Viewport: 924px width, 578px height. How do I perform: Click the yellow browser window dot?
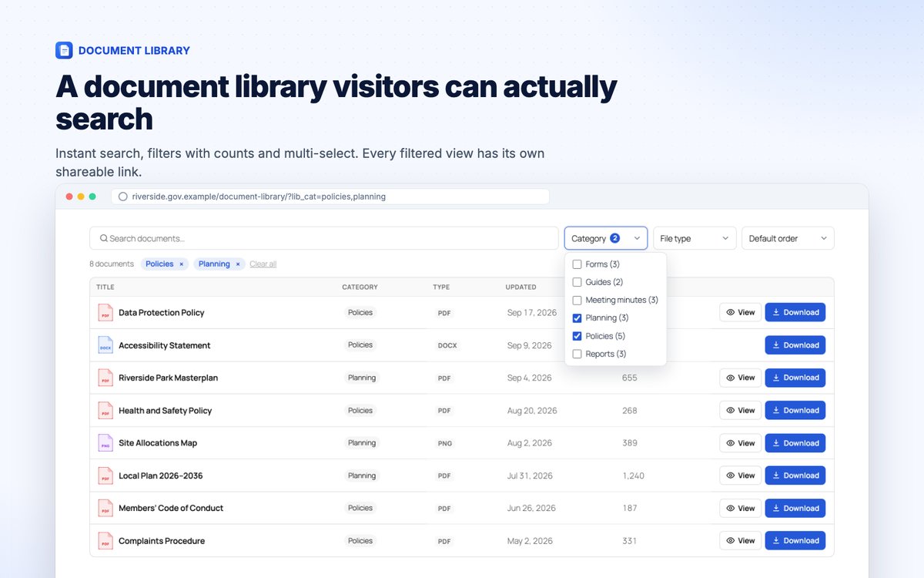pyautogui.click(x=81, y=197)
